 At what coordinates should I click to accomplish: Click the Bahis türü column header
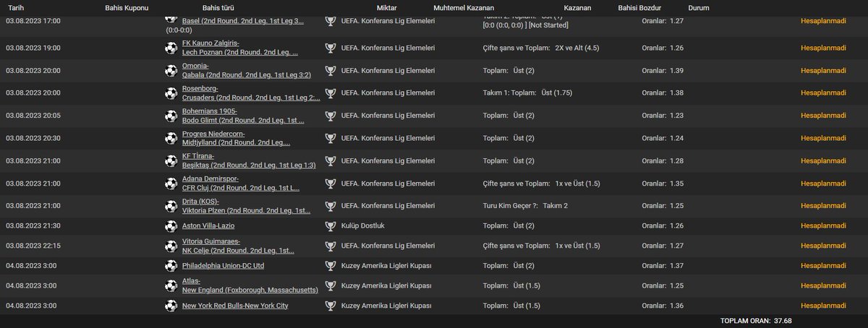tap(218, 7)
